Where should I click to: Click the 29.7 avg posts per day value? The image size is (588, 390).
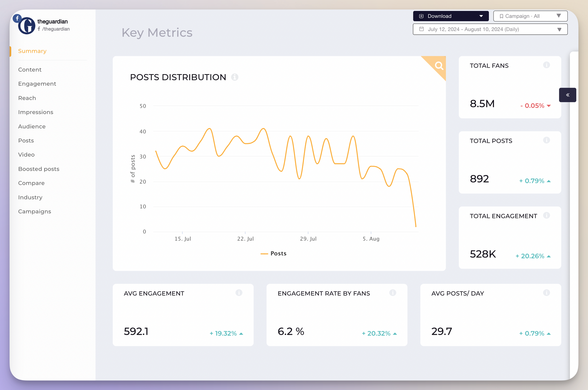click(442, 331)
